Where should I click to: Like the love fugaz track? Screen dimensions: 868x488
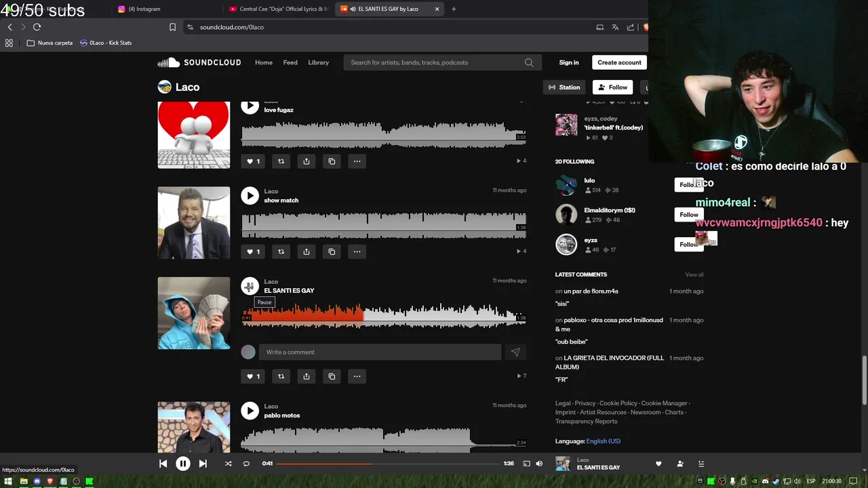tap(253, 161)
